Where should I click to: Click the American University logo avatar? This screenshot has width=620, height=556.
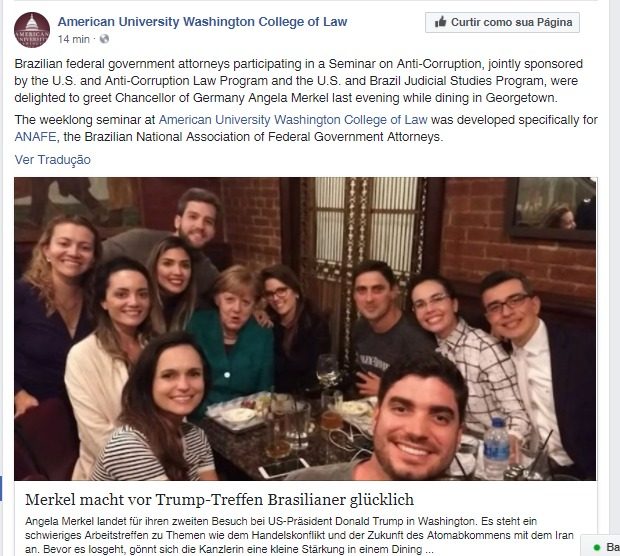[32, 28]
